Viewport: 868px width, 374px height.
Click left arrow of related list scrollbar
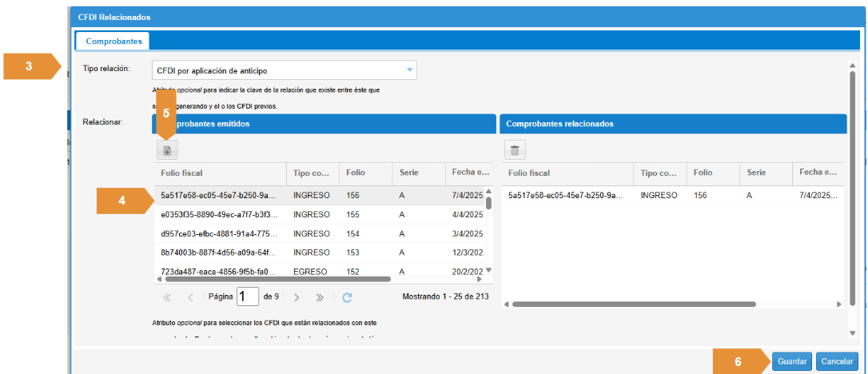(x=505, y=304)
